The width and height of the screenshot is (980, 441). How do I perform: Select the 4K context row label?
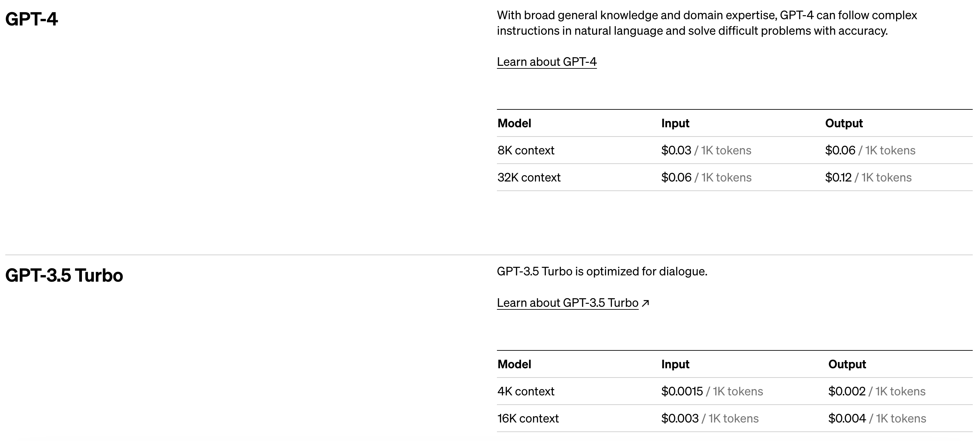click(x=525, y=391)
